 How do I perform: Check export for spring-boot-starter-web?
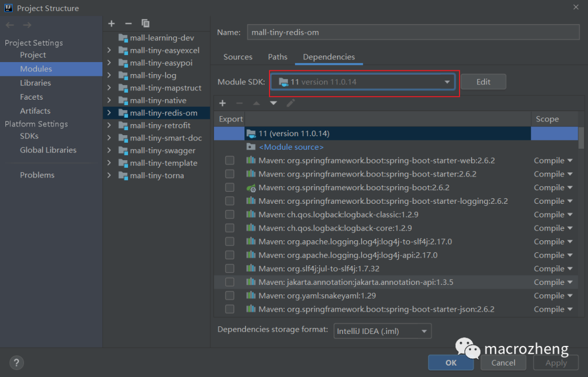coord(230,161)
